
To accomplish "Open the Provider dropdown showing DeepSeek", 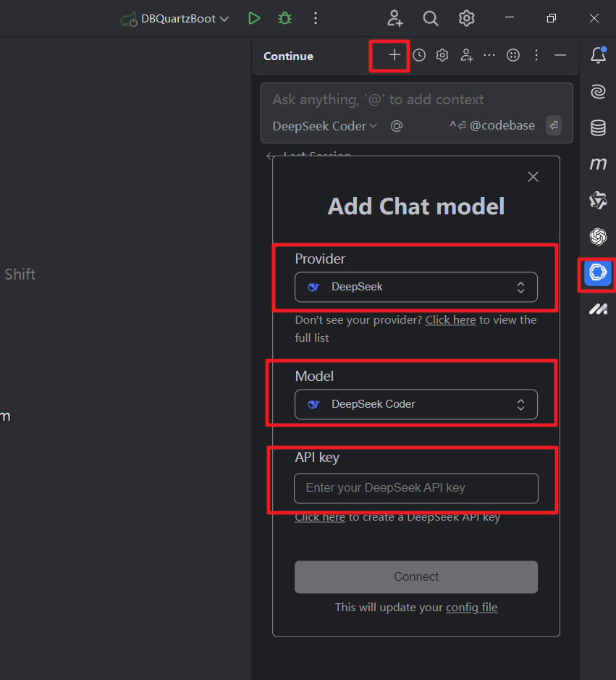I will point(416,287).
